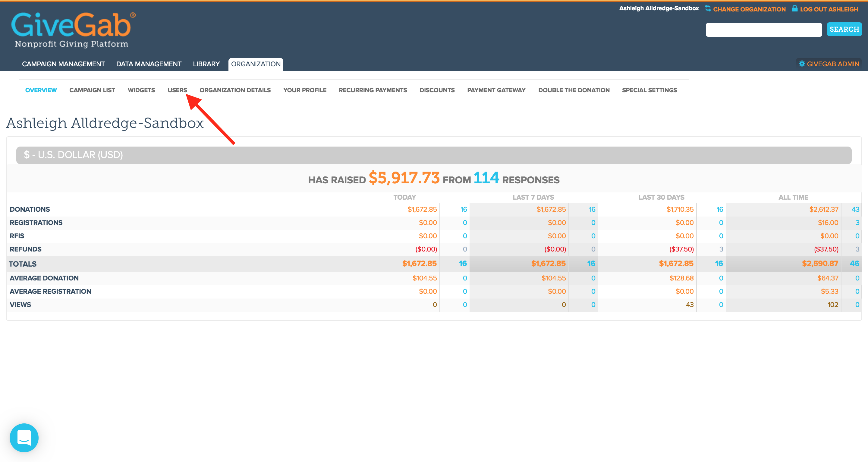Click the RFIS row label
This screenshot has width=868, height=462.
pyautogui.click(x=17, y=236)
